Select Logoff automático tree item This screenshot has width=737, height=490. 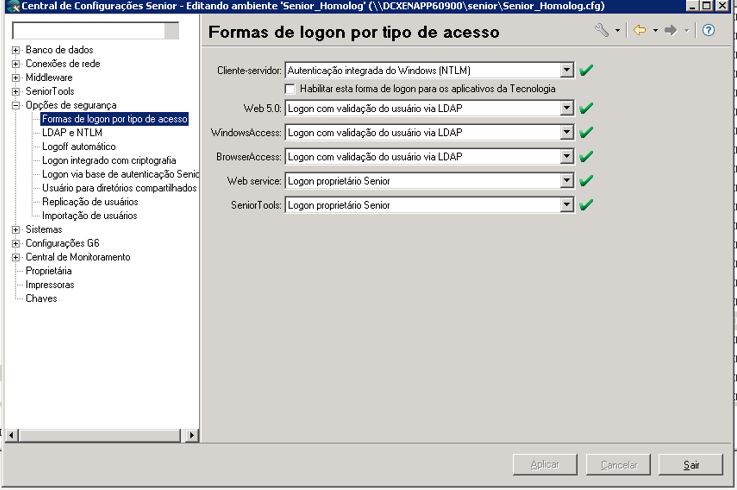click(79, 146)
